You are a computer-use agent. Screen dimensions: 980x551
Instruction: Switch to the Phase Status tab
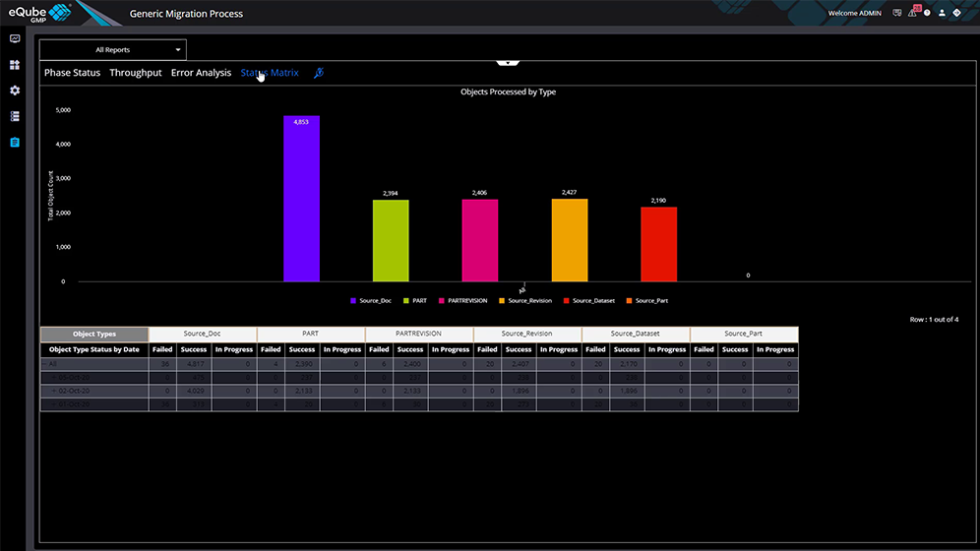(x=72, y=73)
